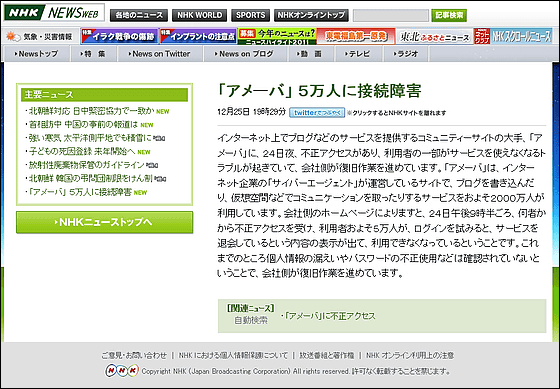Open NHKにおける個人情報保護について link
560x389 pixels.
233,355
